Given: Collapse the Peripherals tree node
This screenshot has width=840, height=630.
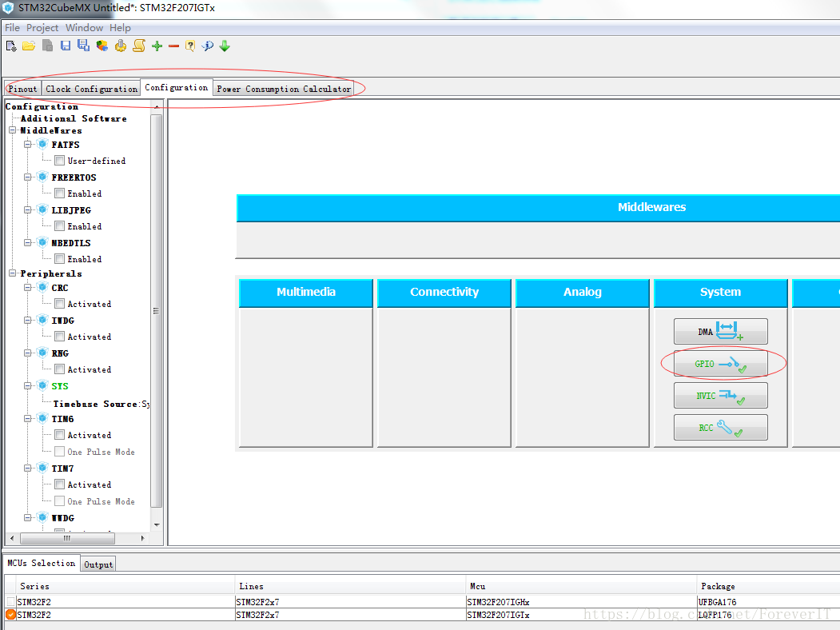Looking at the screenshot, I should 12,273.
